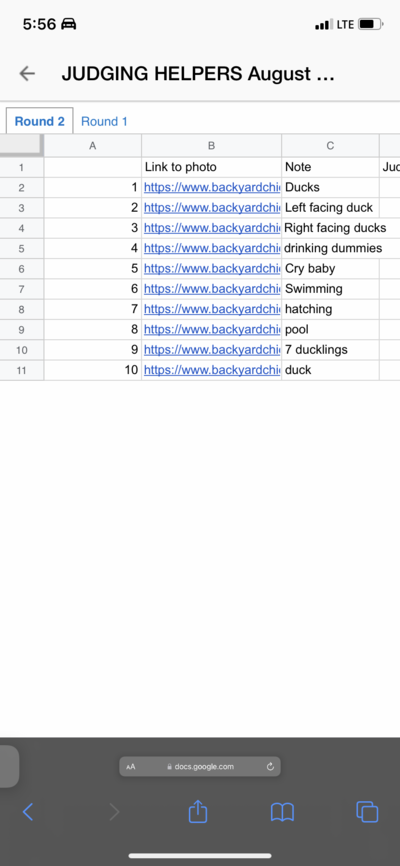Select column C header
Image resolution: width=400 pixels, height=866 pixels.
point(330,146)
